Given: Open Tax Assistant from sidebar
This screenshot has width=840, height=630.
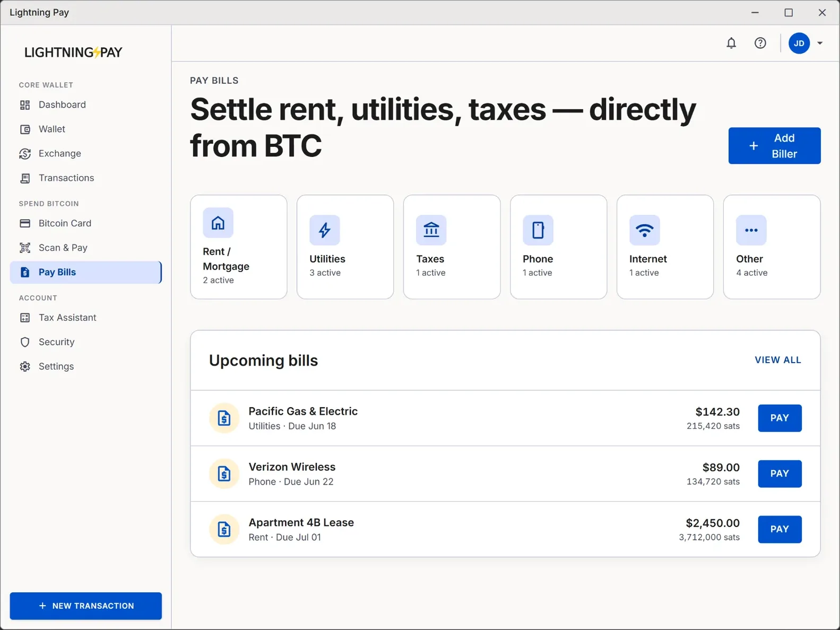Looking at the screenshot, I should tap(85, 318).
